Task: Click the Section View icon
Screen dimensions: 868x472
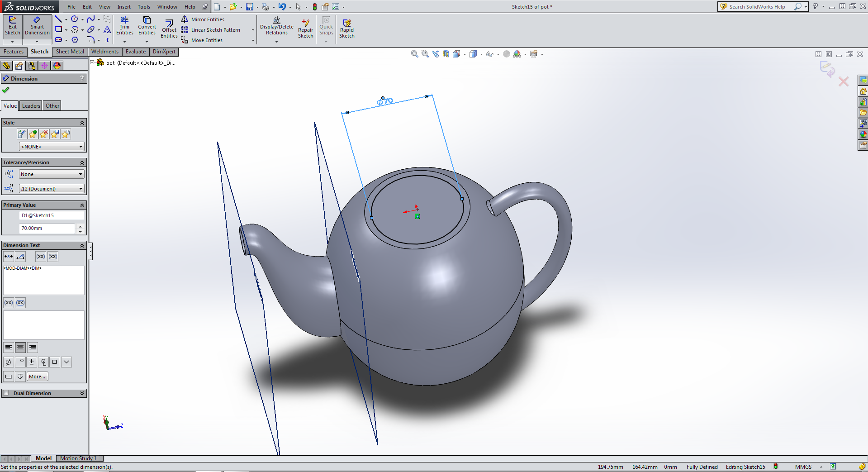Action: tap(446, 54)
